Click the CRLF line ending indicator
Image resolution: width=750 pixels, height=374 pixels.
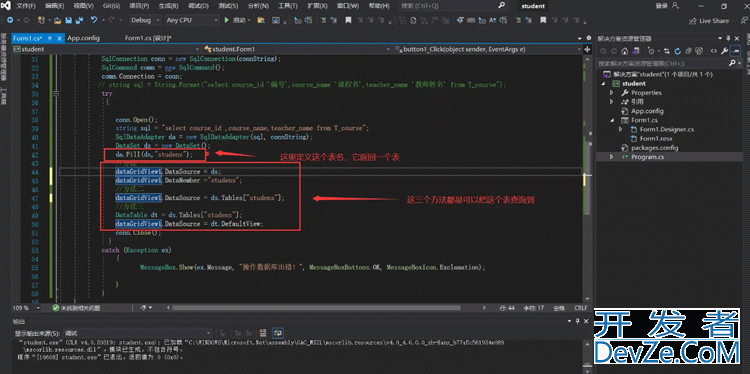pos(580,308)
